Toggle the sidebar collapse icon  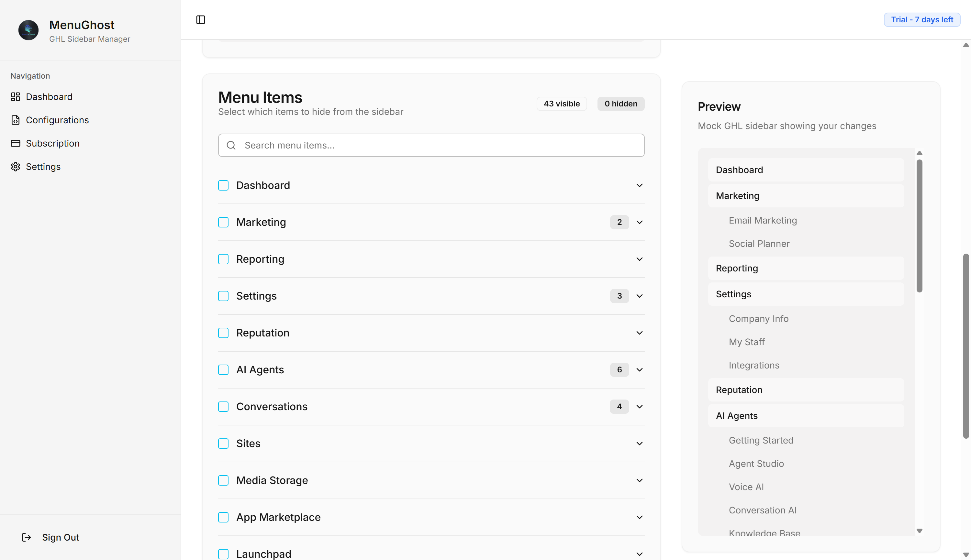(x=200, y=19)
